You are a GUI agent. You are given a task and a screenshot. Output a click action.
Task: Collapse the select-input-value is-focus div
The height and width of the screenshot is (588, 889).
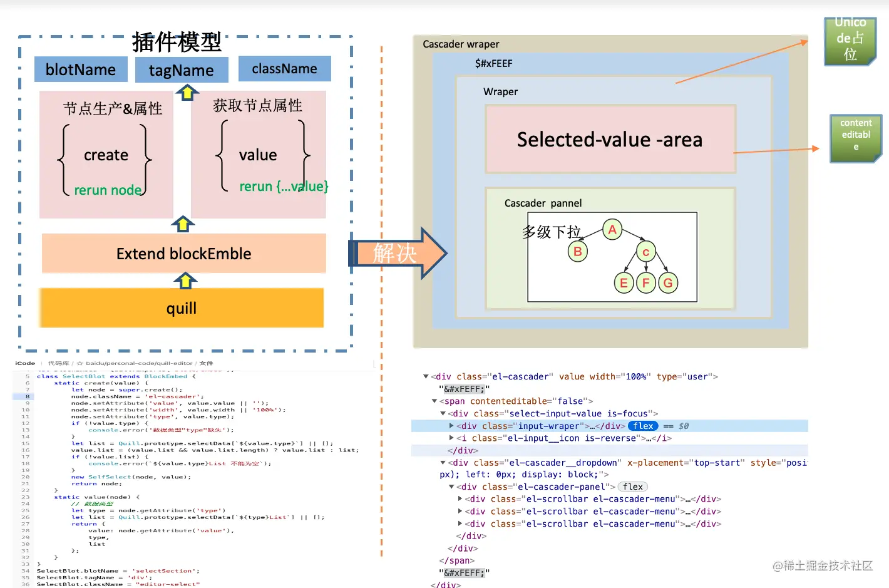[x=443, y=413]
